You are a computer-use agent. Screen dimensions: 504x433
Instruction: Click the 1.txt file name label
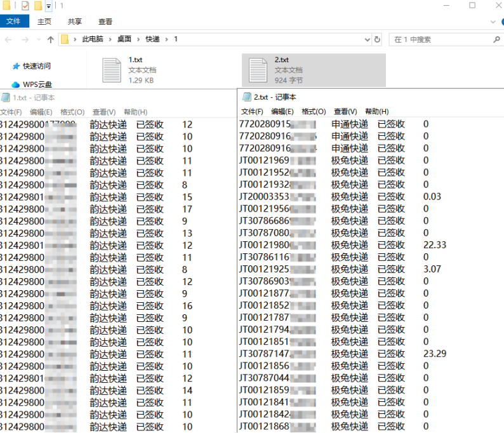tap(135, 60)
